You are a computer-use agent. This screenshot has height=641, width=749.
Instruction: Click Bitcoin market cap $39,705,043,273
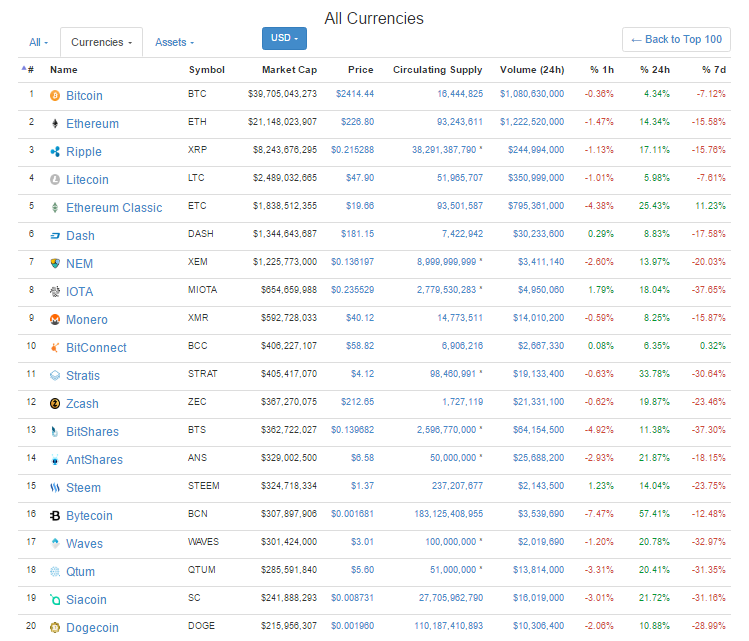click(x=282, y=94)
